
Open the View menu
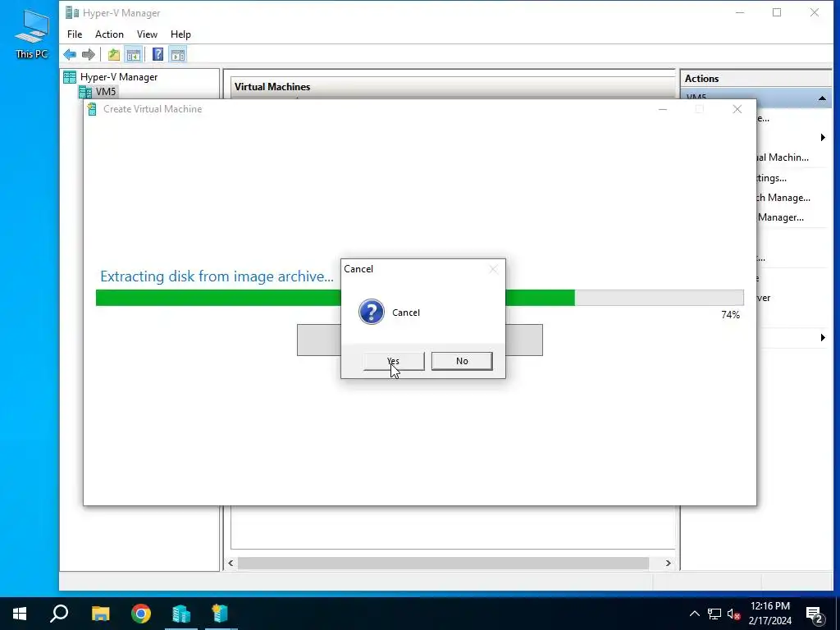coord(147,34)
